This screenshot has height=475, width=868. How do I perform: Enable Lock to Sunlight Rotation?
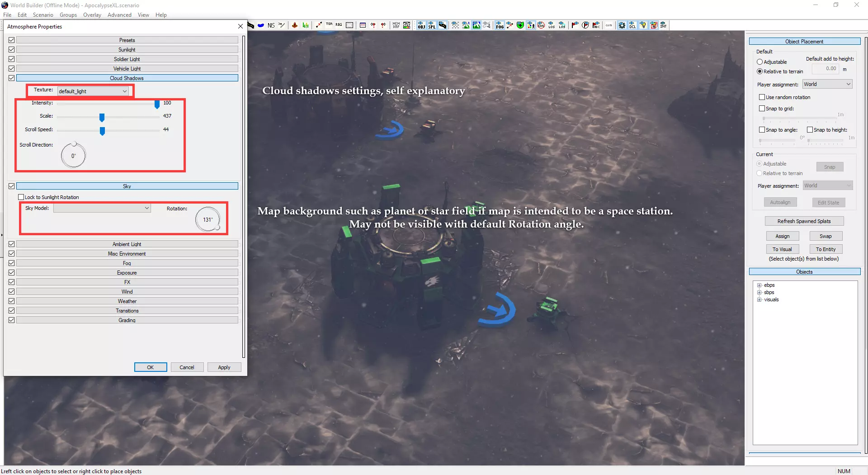(x=21, y=197)
